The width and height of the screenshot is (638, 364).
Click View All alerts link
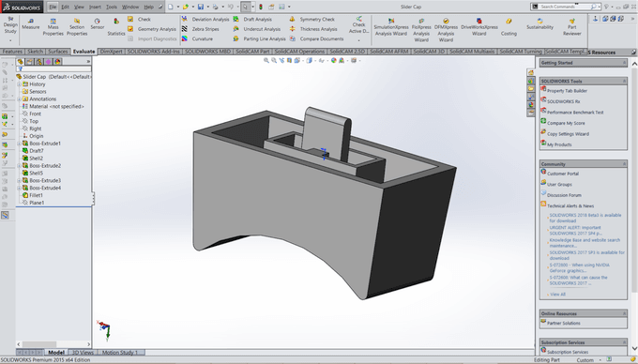tap(557, 294)
